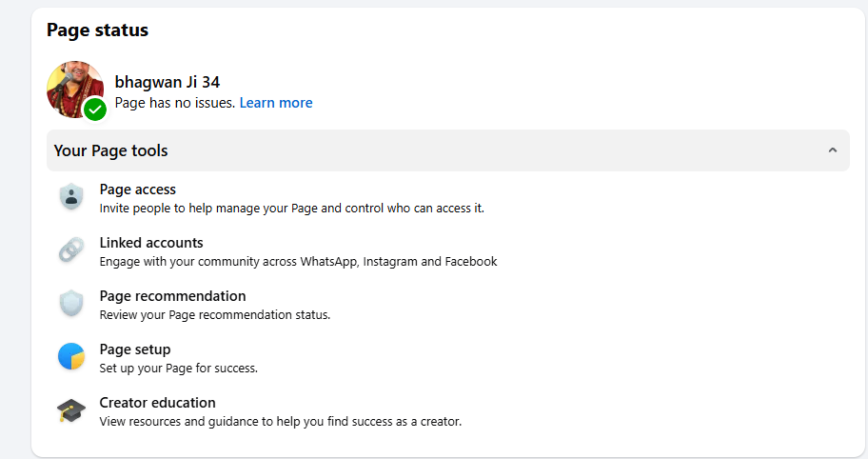868x459 pixels.
Task: Select the Linked accounts title
Action: (151, 243)
